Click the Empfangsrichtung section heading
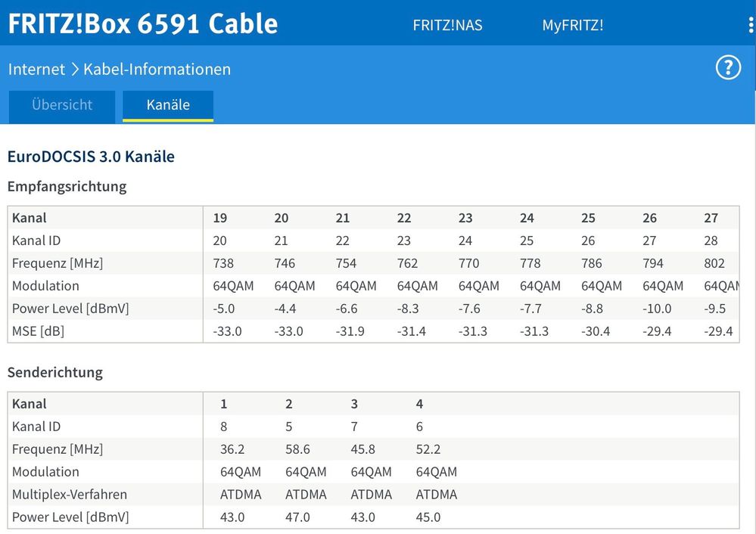Viewport: 756px width, 534px height. 67,187
